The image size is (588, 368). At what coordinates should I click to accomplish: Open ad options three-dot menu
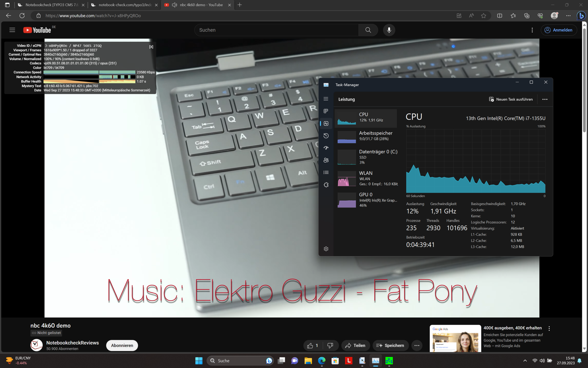(x=549, y=328)
